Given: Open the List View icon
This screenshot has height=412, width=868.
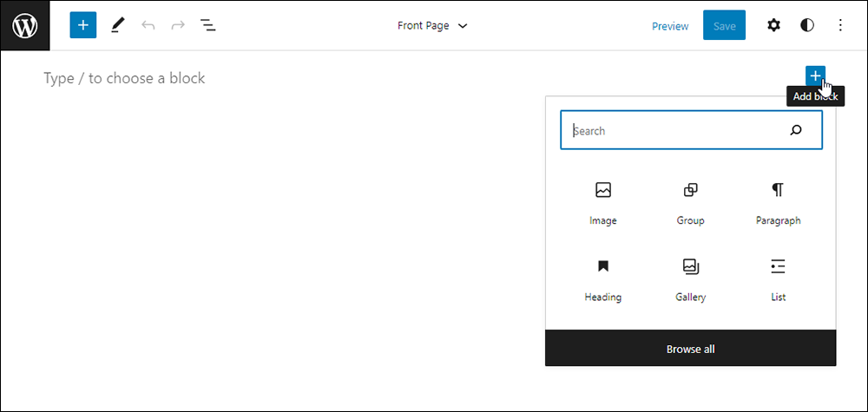Looking at the screenshot, I should [207, 25].
